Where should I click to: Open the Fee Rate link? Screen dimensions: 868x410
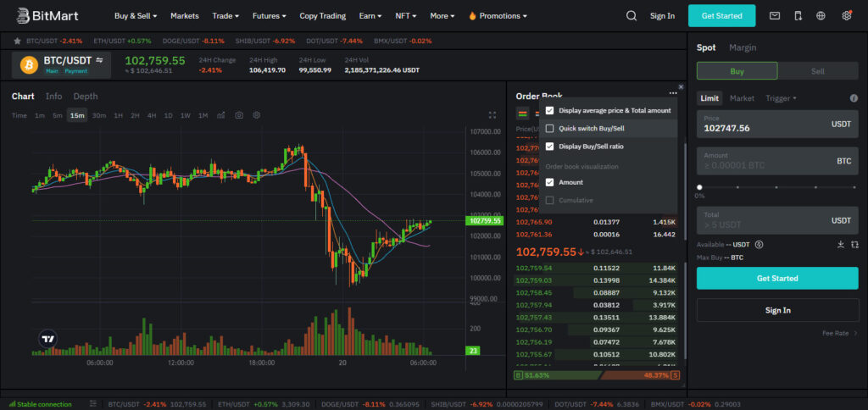pos(840,334)
